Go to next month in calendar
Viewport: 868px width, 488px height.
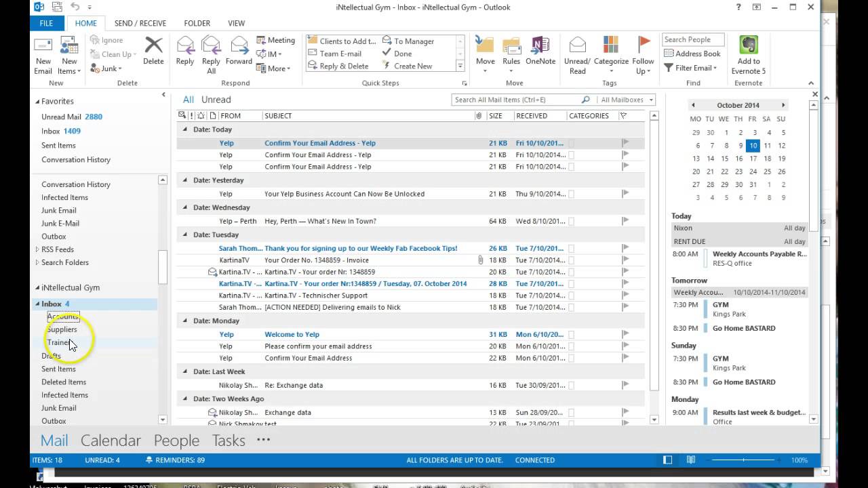783,105
